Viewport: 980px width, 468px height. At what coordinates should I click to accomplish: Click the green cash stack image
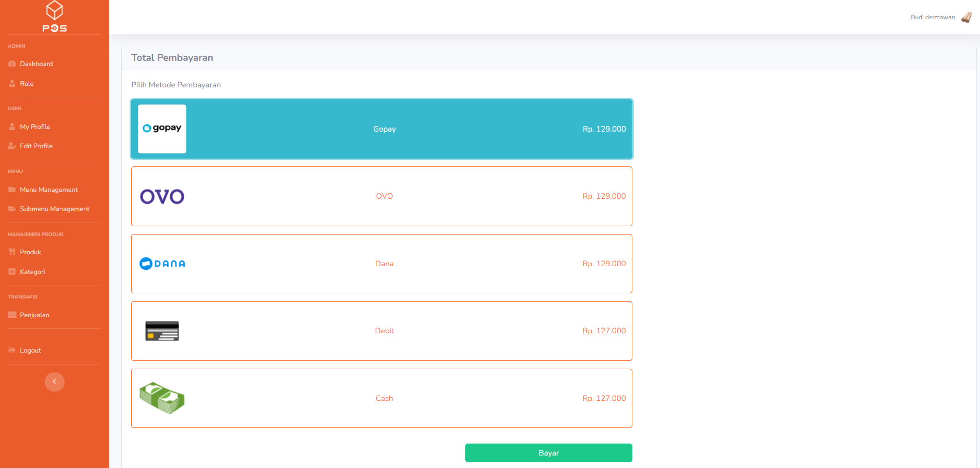point(162,398)
